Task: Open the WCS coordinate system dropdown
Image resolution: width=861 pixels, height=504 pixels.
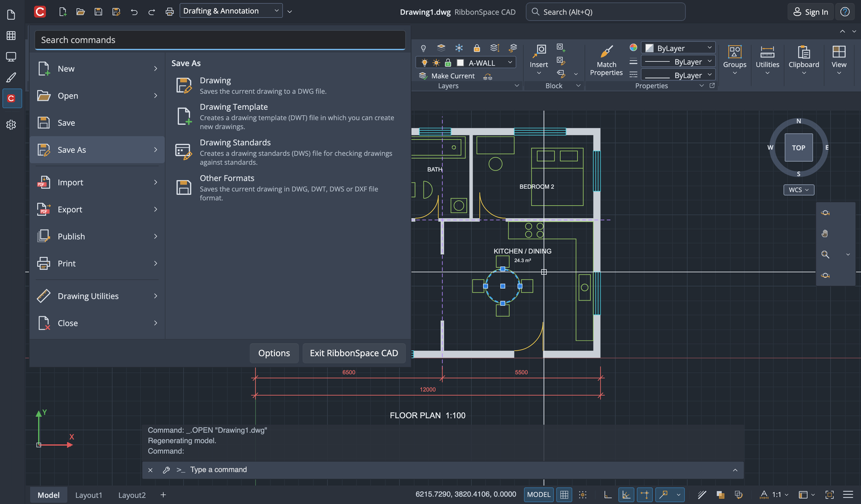Action: click(799, 189)
